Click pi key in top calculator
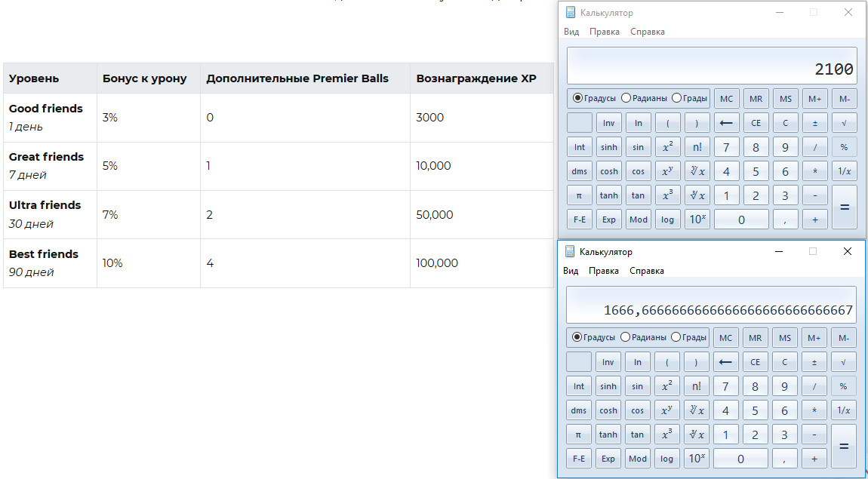This screenshot has width=868, height=479. (x=580, y=195)
